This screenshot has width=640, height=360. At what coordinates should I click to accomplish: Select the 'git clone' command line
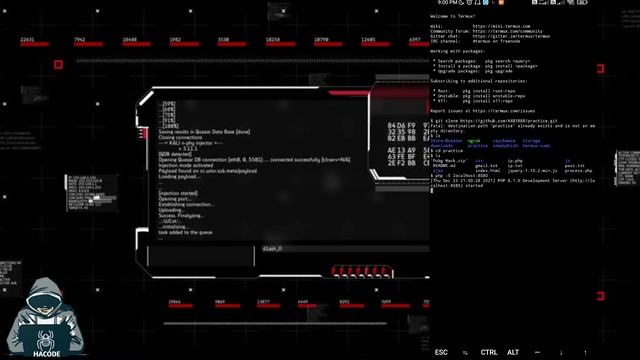[x=494, y=121]
